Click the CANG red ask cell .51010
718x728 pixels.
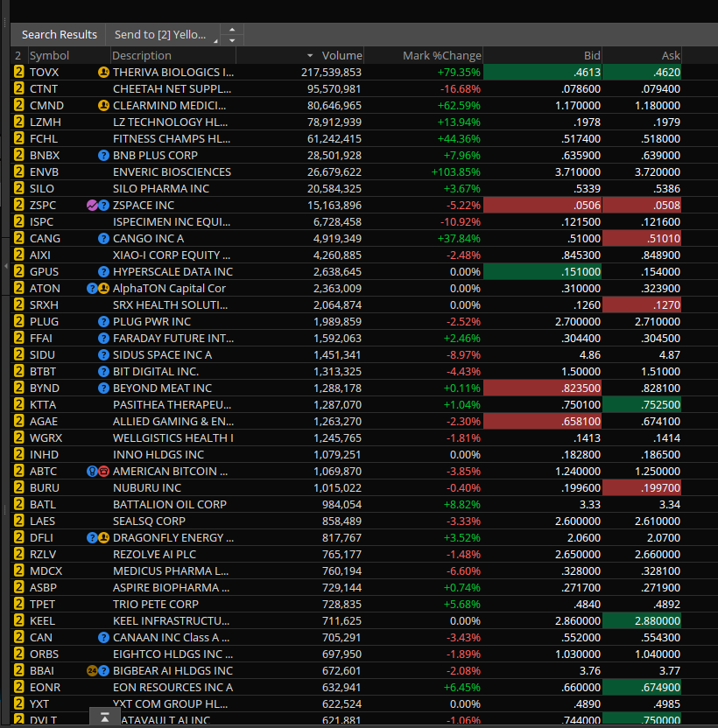(642, 238)
